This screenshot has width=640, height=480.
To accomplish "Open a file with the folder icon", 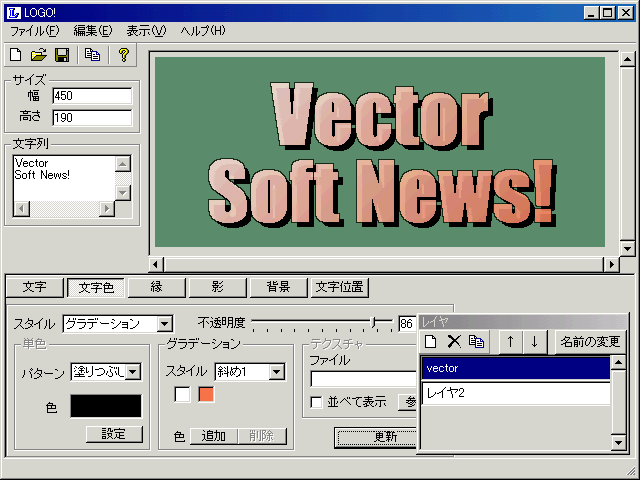I will tap(38, 55).
